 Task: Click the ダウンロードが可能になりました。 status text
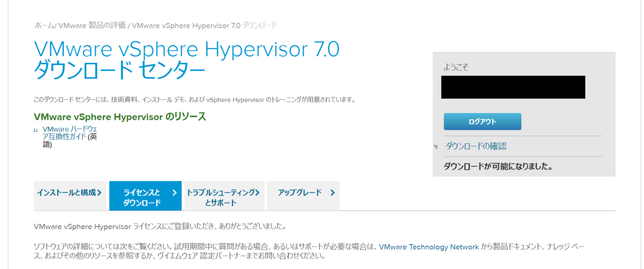(x=499, y=166)
